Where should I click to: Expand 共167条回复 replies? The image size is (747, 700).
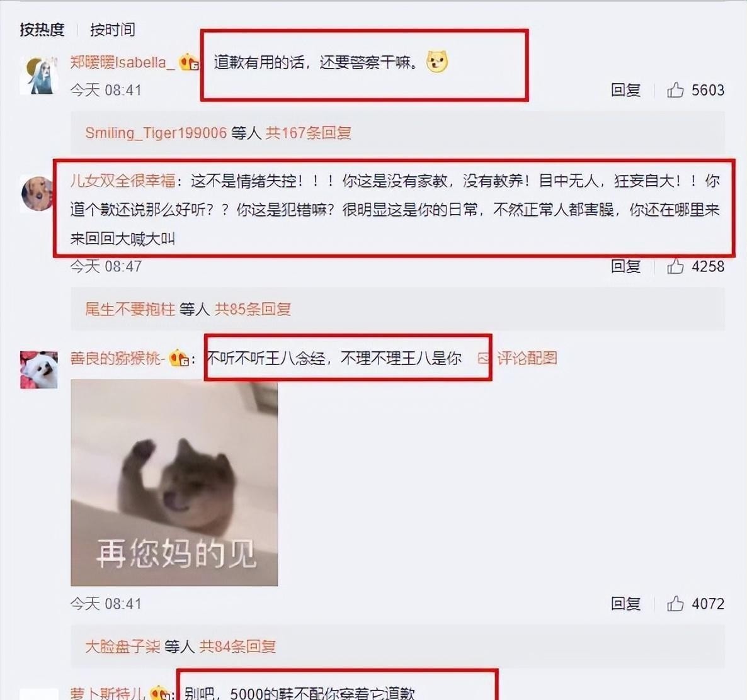tap(308, 132)
